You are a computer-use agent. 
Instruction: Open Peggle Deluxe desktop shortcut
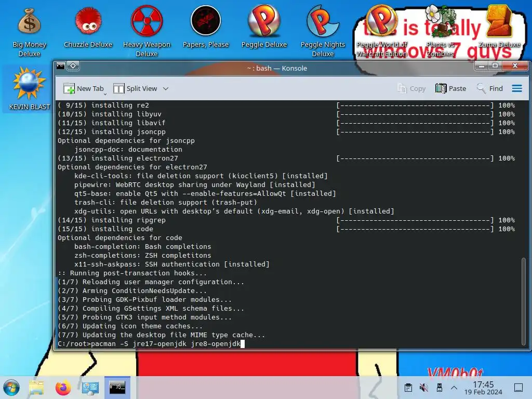click(x=264, y=27)
